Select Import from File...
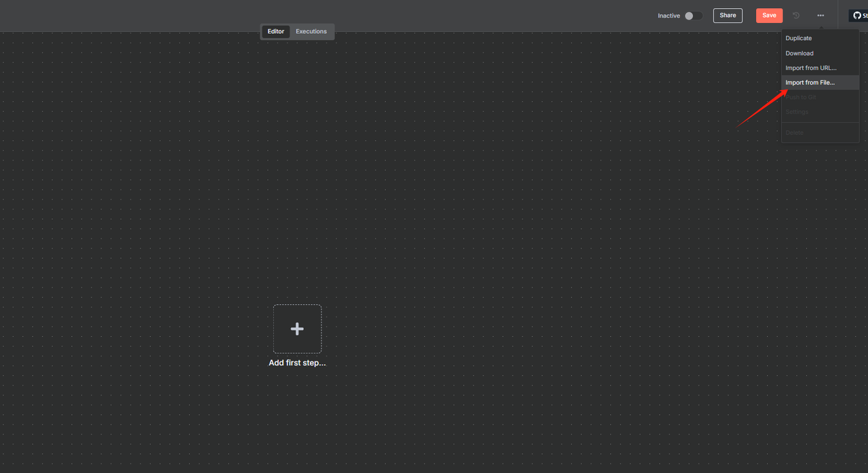Screen dimensions: 868x473 point(820,83)
